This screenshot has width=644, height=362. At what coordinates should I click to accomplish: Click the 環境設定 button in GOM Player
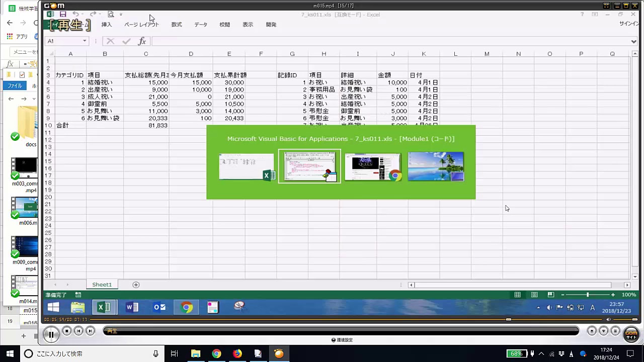342,340
